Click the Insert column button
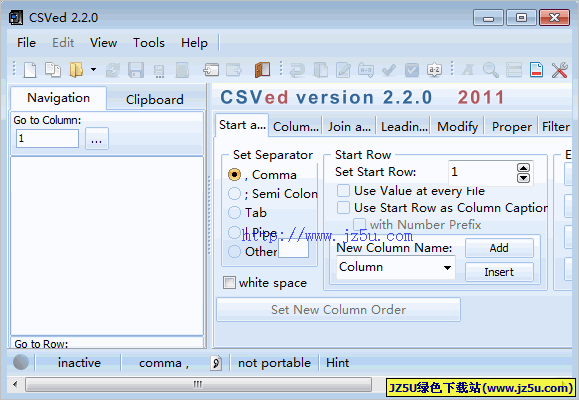This screenshot has width=579, height=400. (x=499, y=272)
